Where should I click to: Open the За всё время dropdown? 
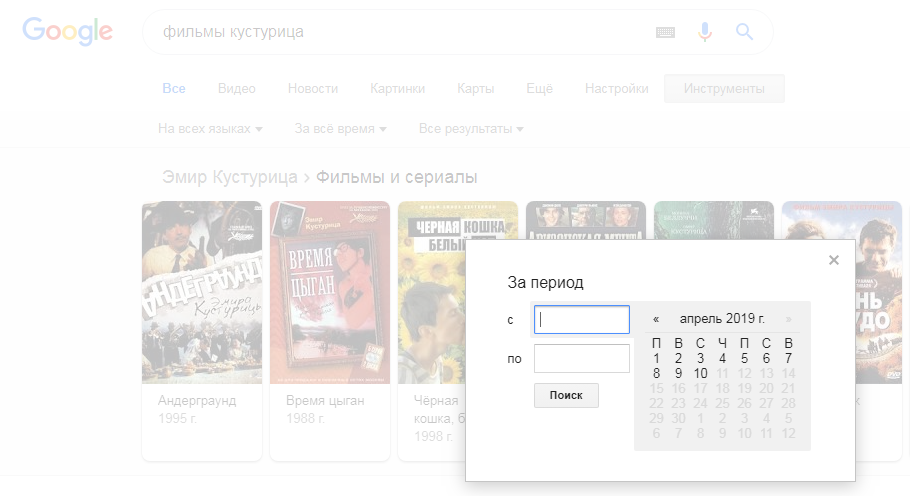[x=340, y=129]
